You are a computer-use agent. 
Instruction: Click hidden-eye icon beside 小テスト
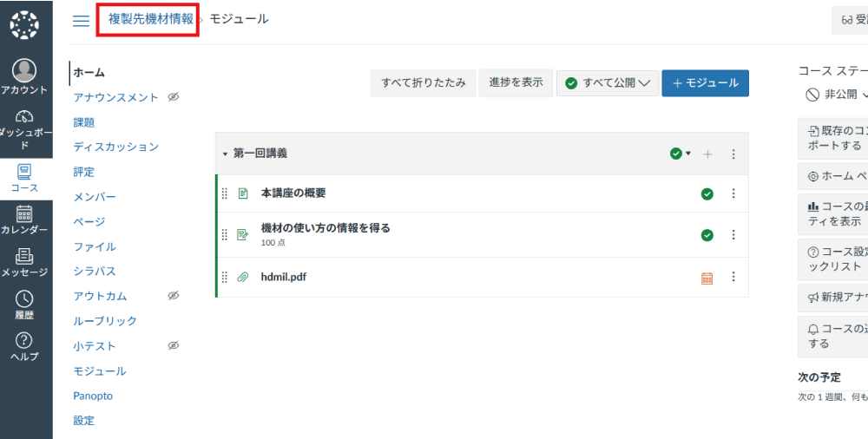click(174, 346)
